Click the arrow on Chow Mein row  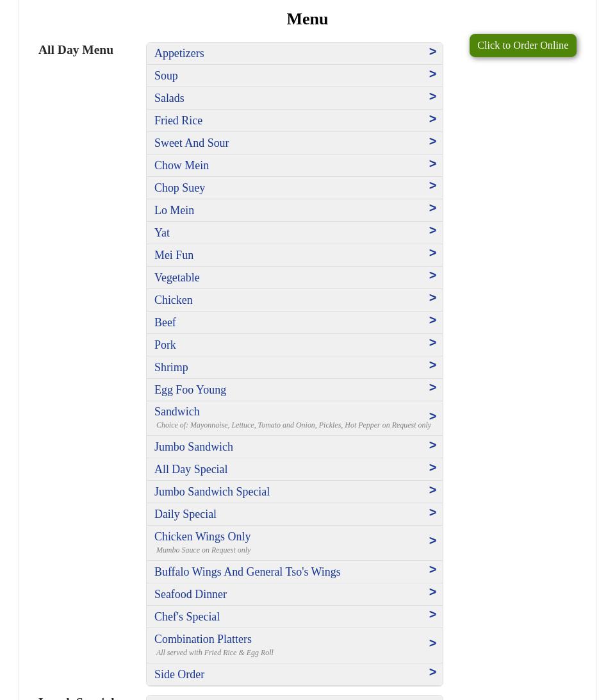point(432,164)
